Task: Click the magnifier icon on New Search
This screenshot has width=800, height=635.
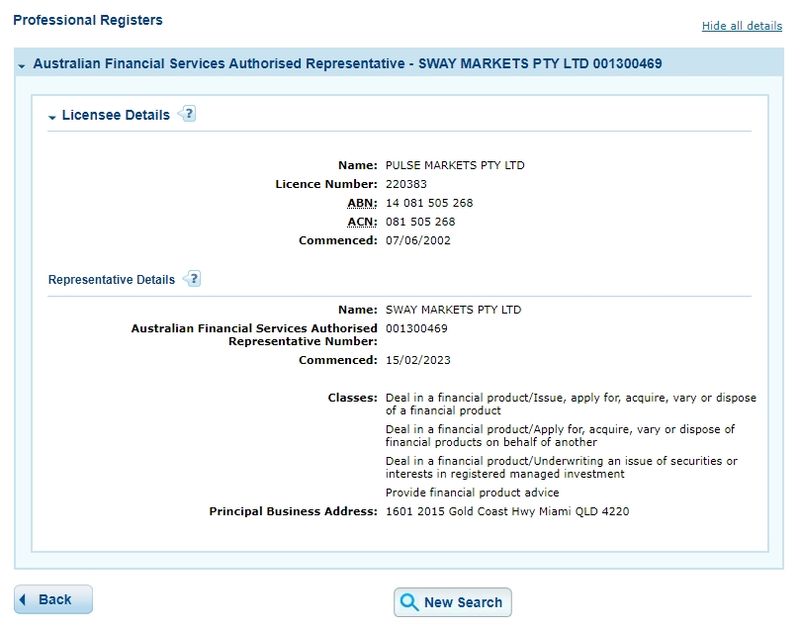Action: click(409, 602)
